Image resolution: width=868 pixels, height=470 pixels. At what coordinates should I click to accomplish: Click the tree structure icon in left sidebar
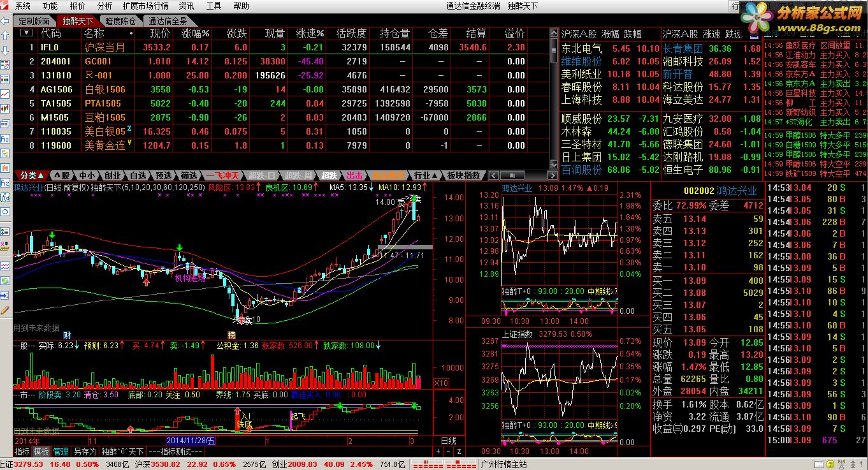click(x=5, y=154)
